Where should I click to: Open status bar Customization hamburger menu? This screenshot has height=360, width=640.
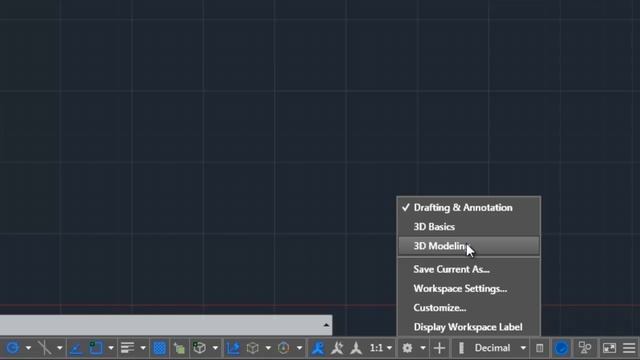[629, 348]
